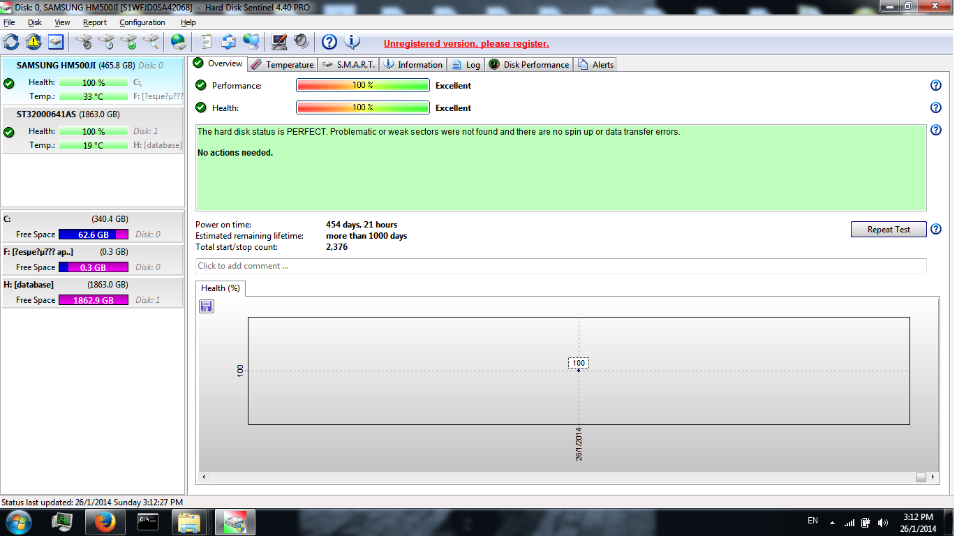The height and width of the screenshot is (536, 980).
Task: Switch to the Information tab
Action: tap(413, 65)
